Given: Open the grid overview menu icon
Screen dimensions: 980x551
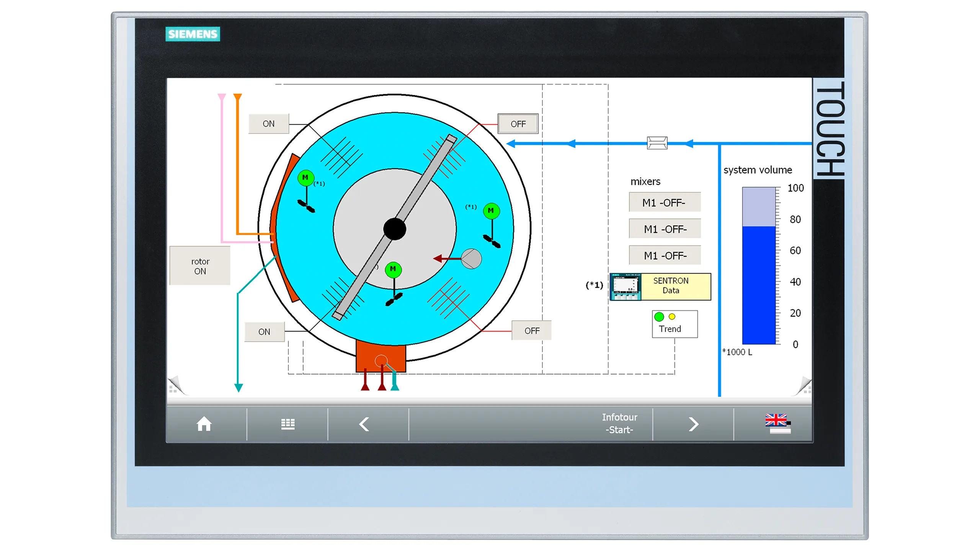Looking at the screenshot, I should click(x=287, y=424).
